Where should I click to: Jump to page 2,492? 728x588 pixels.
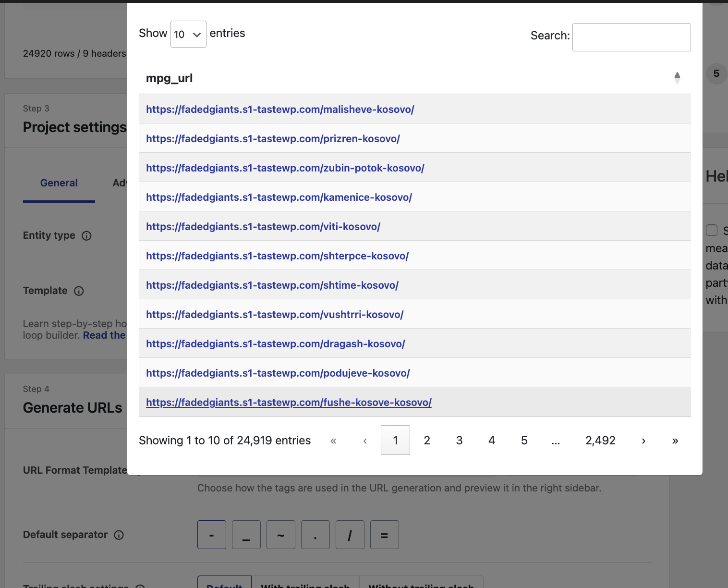point(600,441)
